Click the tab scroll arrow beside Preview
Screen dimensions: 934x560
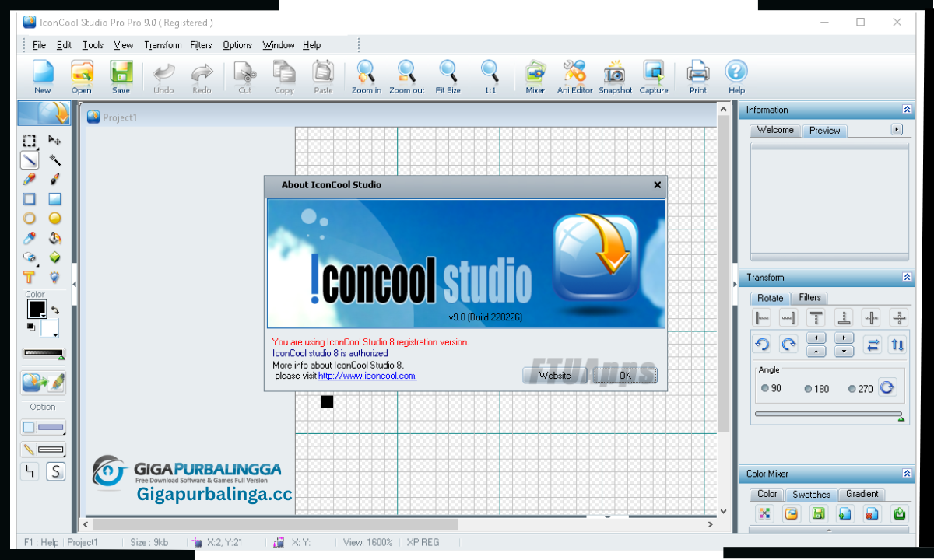897,130
